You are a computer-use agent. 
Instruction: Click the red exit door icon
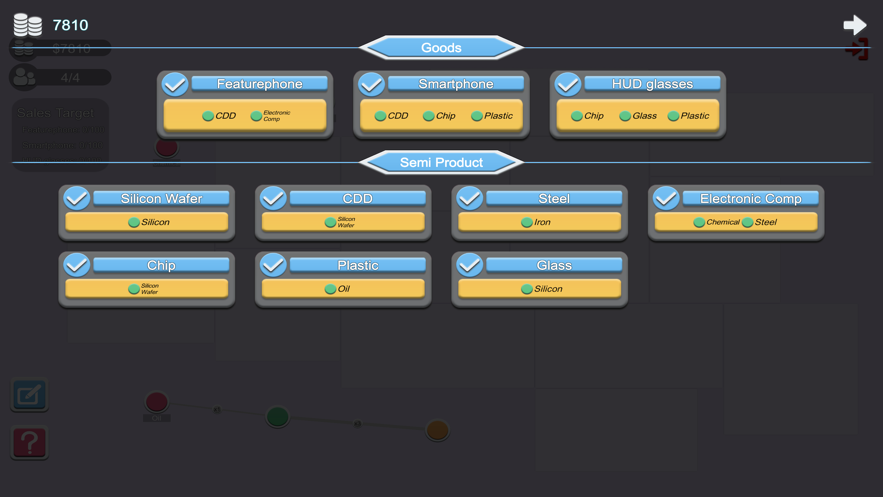tap(857, 50)
